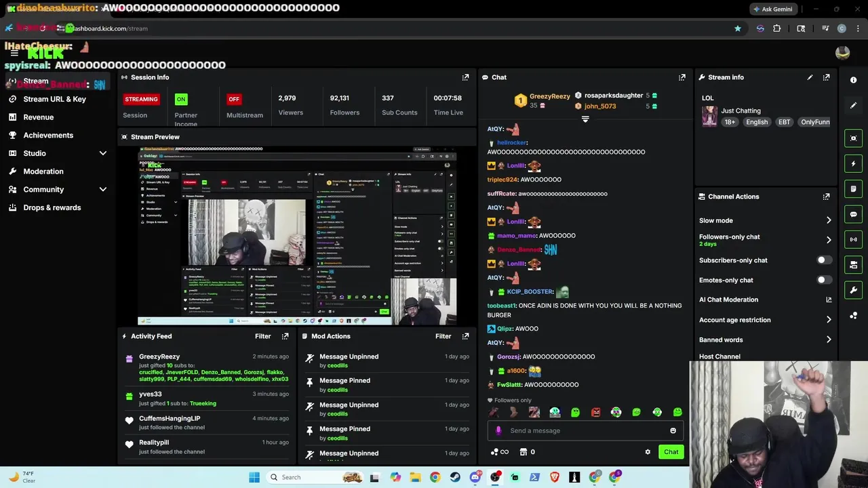Viewport: 868px width, 488px height.
Task: Toggle the broadcast signal widget icon in sidebar
Action: coord(853,239)
